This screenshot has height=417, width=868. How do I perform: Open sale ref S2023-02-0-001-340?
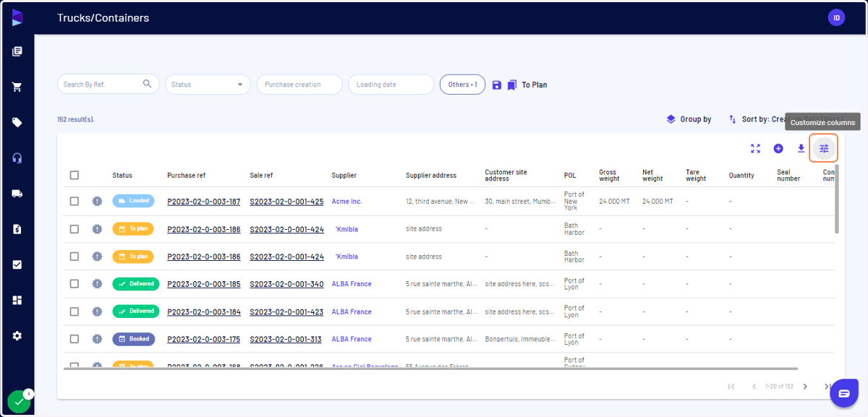point(286,284)
